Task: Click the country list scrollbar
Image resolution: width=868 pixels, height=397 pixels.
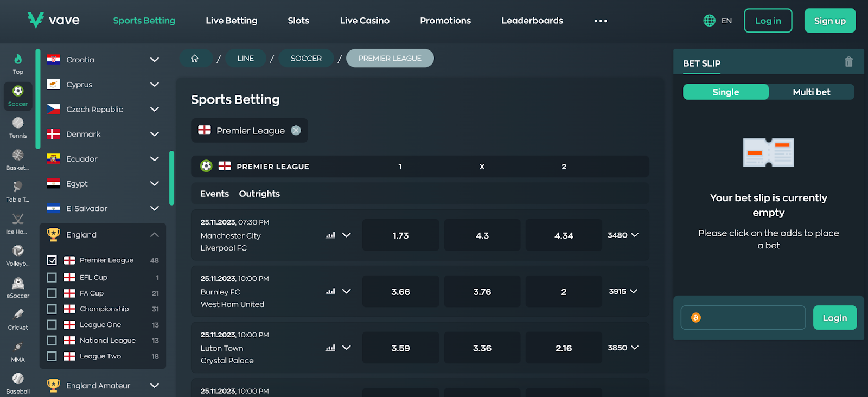Action: [171, 178]
